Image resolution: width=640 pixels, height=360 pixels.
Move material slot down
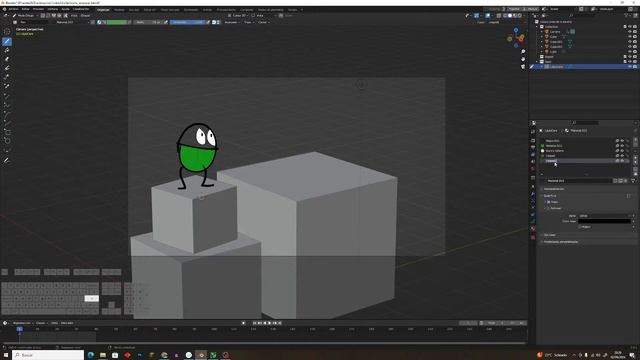click(635, 162)
